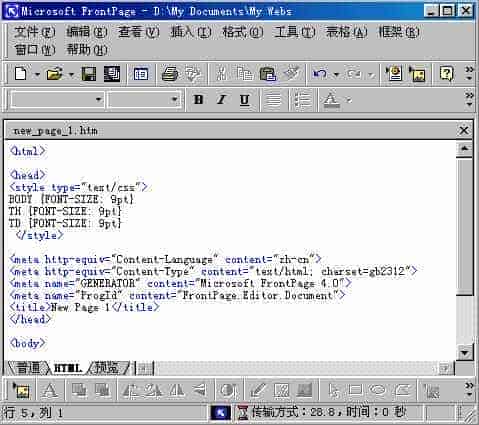Image resolution: width=479 pixels, height=425 pixels.
Task: Open the 文件(F) menu
Action: pyautogui.click(x=34, y=32)
